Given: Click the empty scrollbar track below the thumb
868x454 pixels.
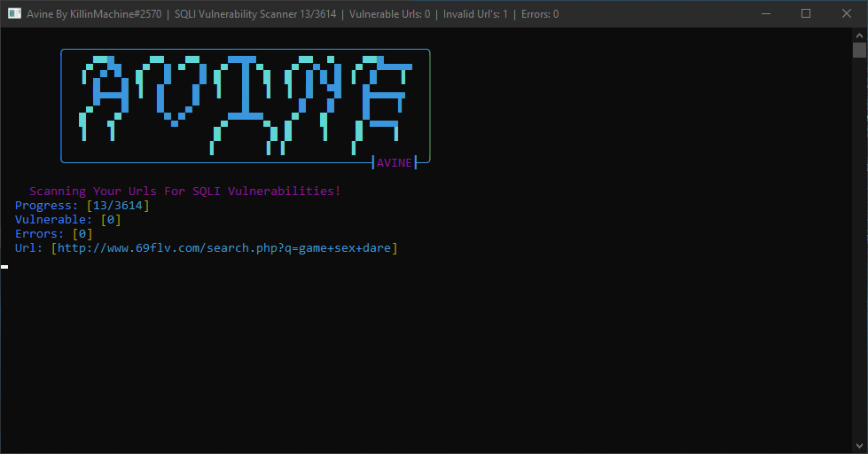Looking at the screenshot, I should (x=859, y=249).
